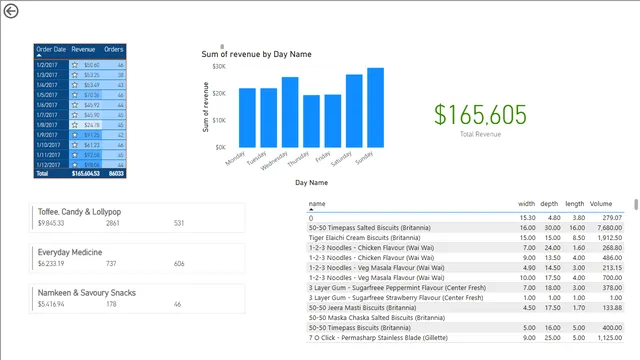Click the star icon in the 1/5/2017 row
This screenshot has width=640, height=360.
75,95
